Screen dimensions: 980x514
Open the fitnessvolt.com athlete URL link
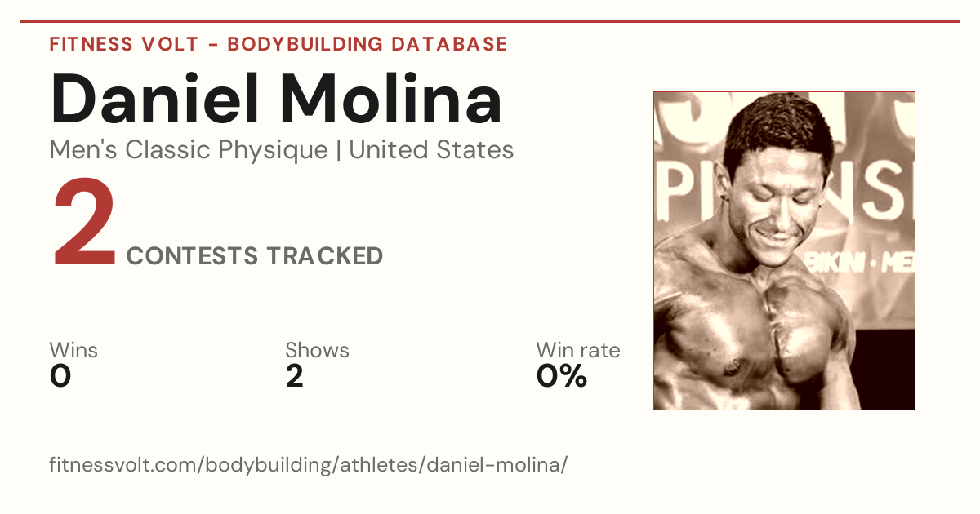309,465
